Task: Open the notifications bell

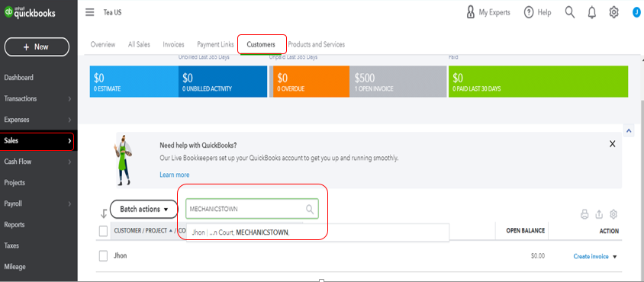Action: (592, 12)
